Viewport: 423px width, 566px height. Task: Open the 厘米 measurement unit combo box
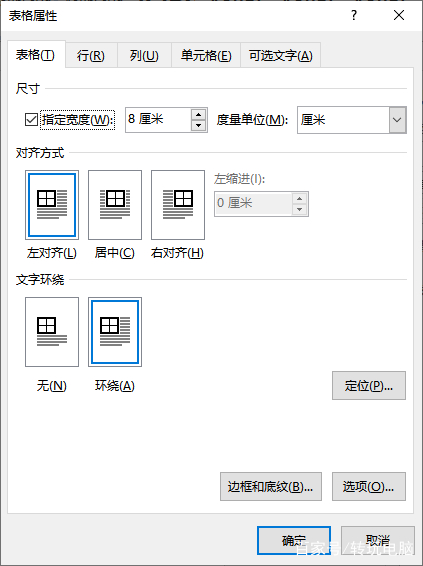point(352,120)
